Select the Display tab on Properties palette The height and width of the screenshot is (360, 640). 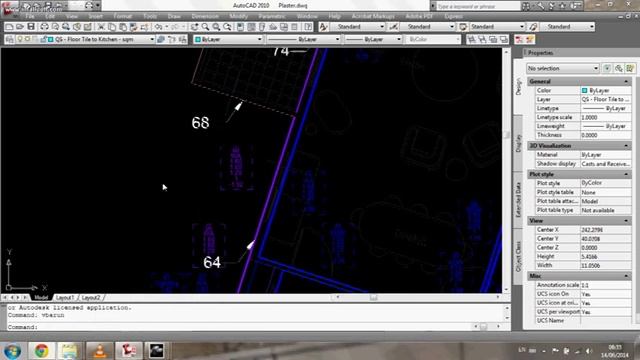tap(518, 143)
